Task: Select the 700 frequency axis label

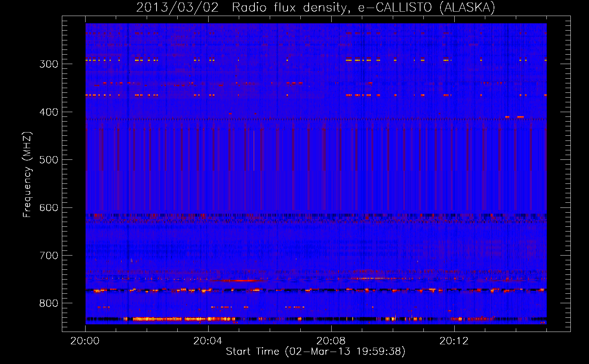Action: [49, 256]
